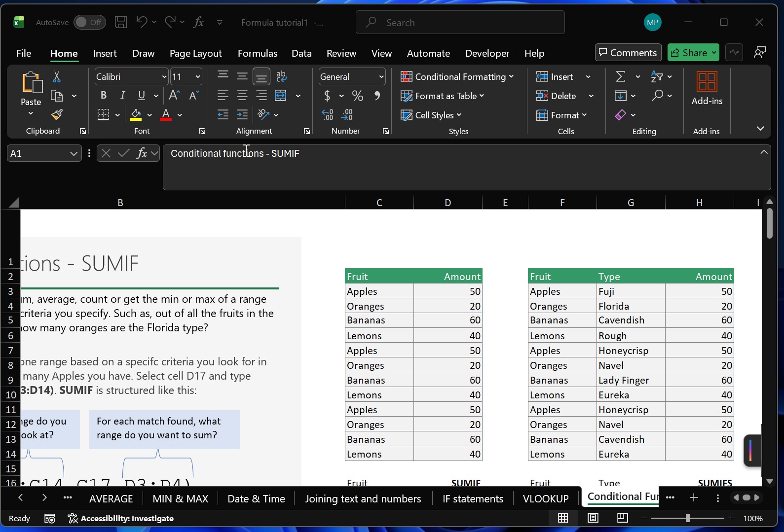Switch to the VLOOKUP sheet tab

coord(546,498)
